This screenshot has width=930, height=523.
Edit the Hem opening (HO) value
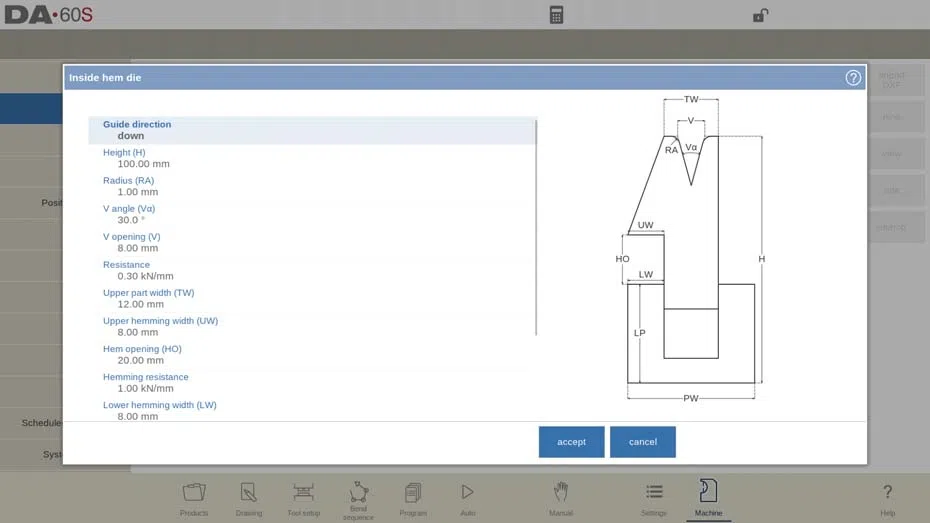141,361
